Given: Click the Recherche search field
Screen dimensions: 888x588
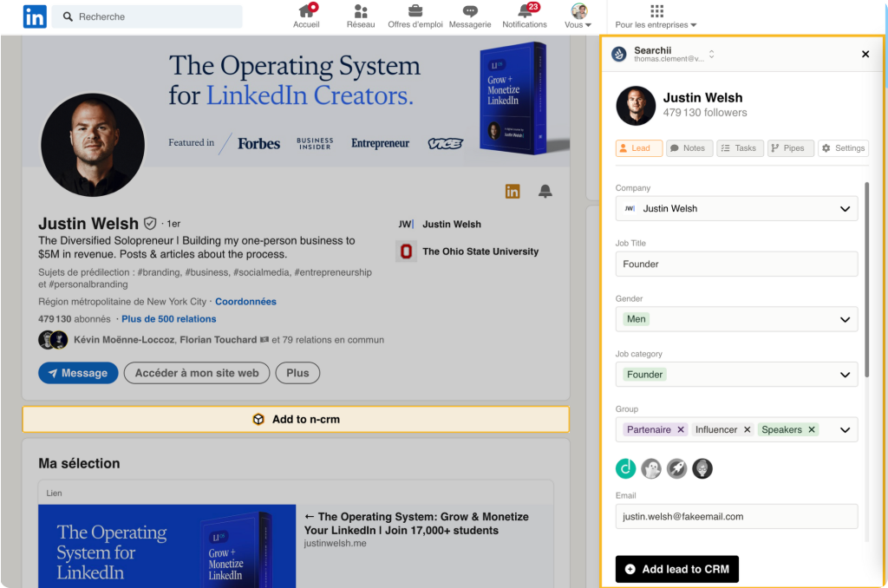Looking at the screenshot, I should (147, 16).
